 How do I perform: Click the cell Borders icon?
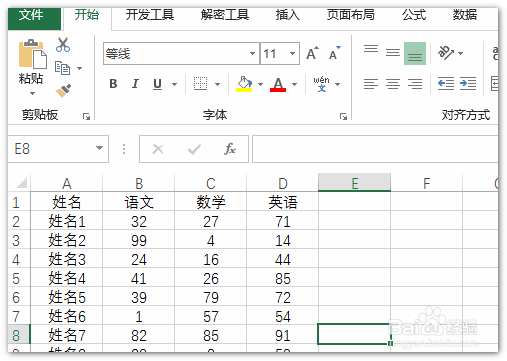click(x=200, y=84)
